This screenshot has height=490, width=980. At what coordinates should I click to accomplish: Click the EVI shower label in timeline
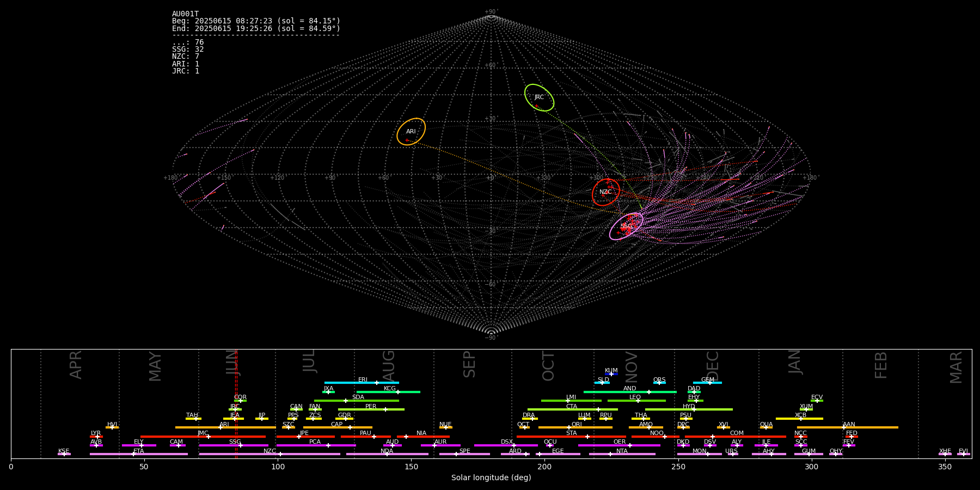[x=963, y=451]
